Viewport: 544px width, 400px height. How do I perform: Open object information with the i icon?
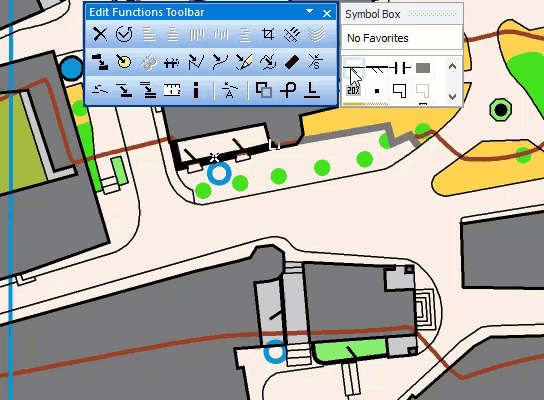[x=196, y=90]
